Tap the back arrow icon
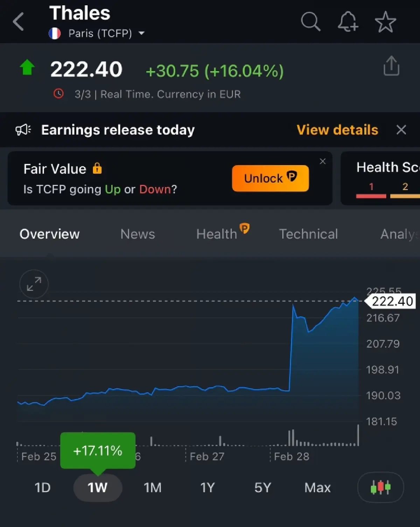The width and height of the screenshot is (420, 527). (19, 22)
